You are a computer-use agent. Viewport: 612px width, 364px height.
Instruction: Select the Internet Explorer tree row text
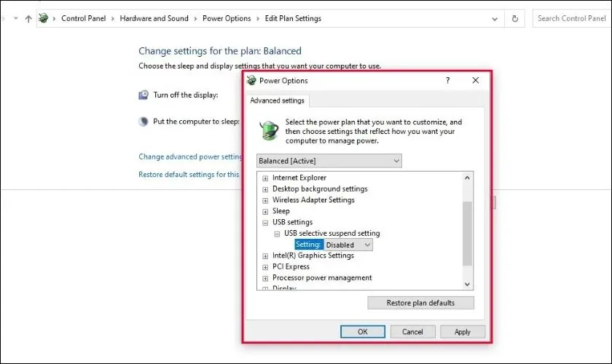click(299, 178)
